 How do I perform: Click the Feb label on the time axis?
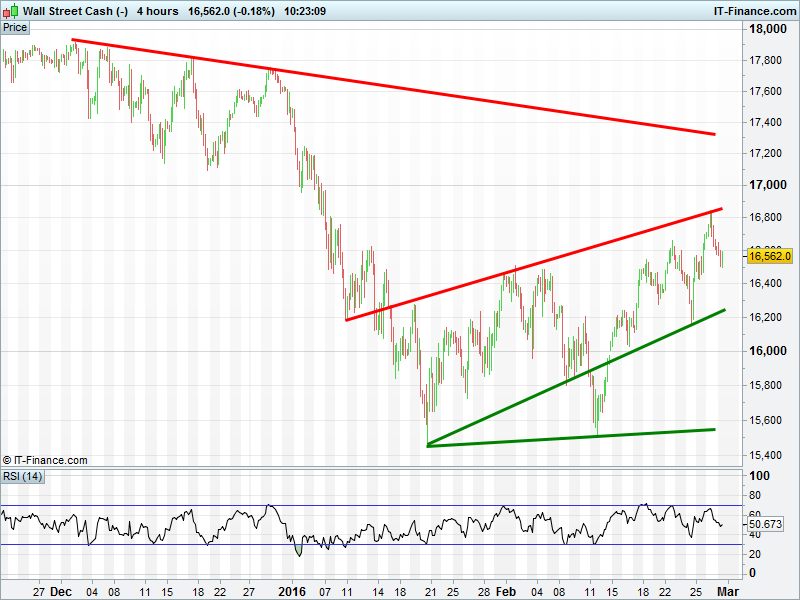506,591
